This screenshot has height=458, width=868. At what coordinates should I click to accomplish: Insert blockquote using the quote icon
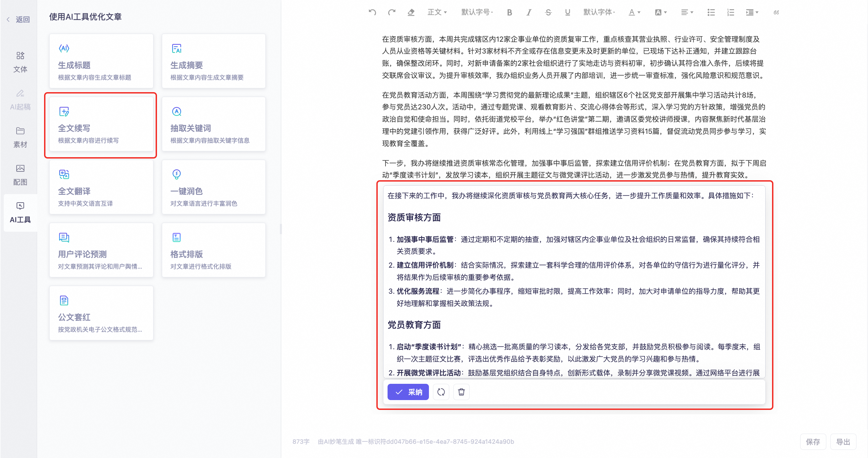click(x=776, y=13)
